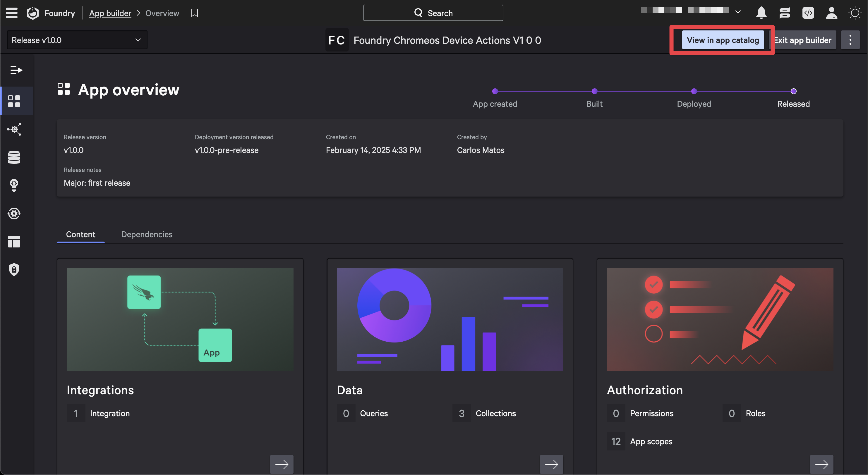Click the code brackets icon
Viewport: 868px width, 475px height.
[x=808, y=13]
